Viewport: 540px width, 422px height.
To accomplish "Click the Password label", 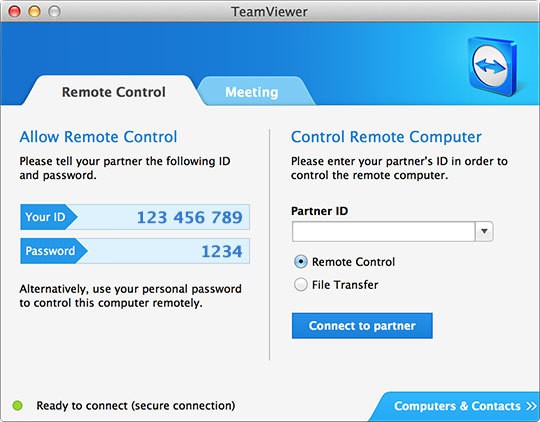I will pyautogui.click(x=50, y=251).
